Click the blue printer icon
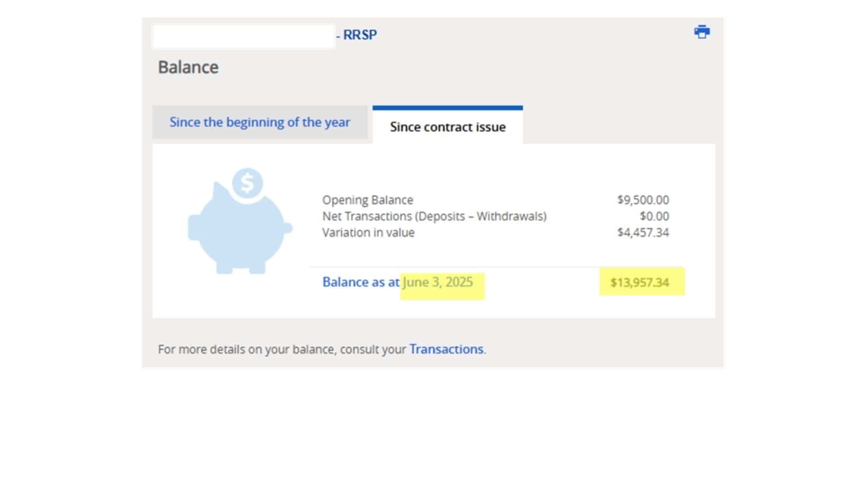This screenshot has width=868, height=488. (702, 32)
